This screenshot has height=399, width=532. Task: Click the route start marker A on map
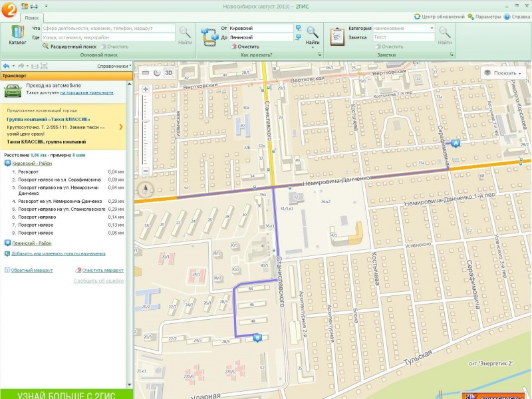click(x=456, y=144)
